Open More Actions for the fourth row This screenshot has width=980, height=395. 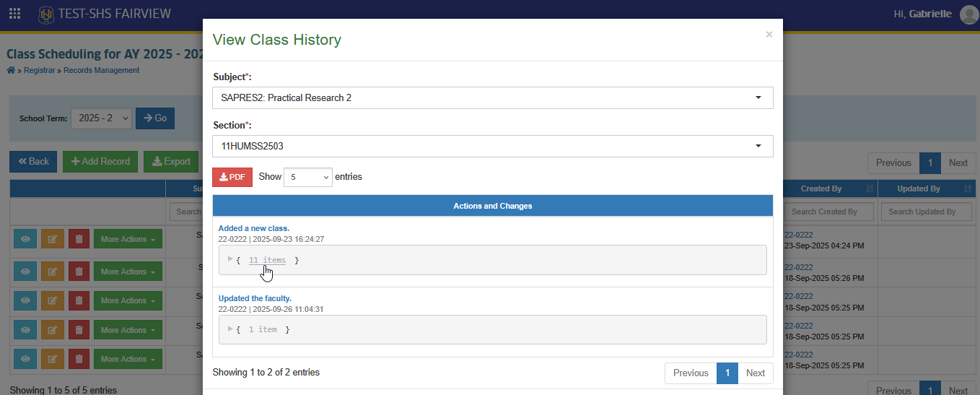[x=128, y=330]
